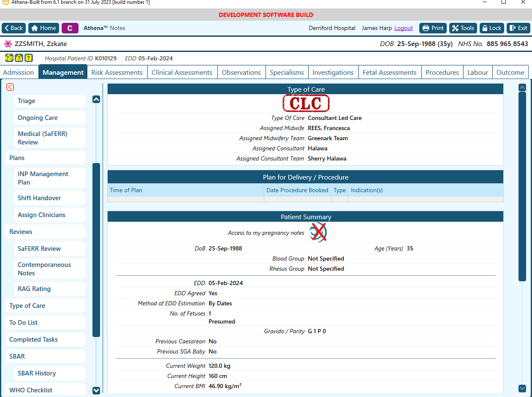Click the orange C icon in sidebar
This screenshot has width=532, height=397.
click(x=10, y=87)
